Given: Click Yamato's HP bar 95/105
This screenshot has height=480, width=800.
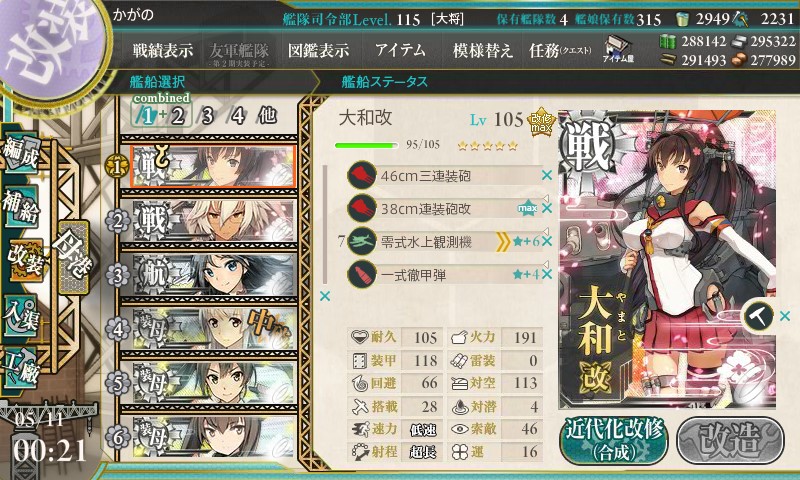Looking at the screenshot, I should pos(366,145).
